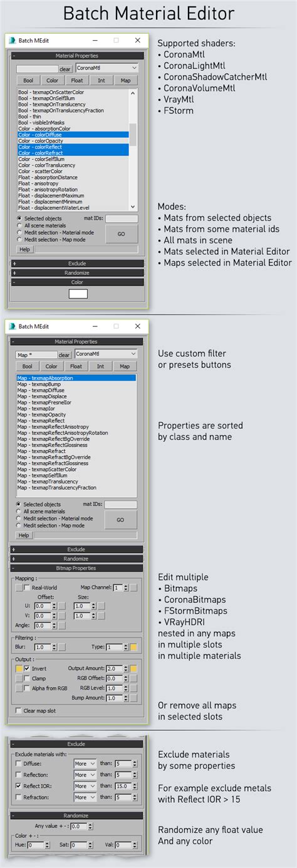Viewport: 297px width, 868px height.
Task: Click the 'Any value + -' spinner arrows
Action: pos(91,826)
